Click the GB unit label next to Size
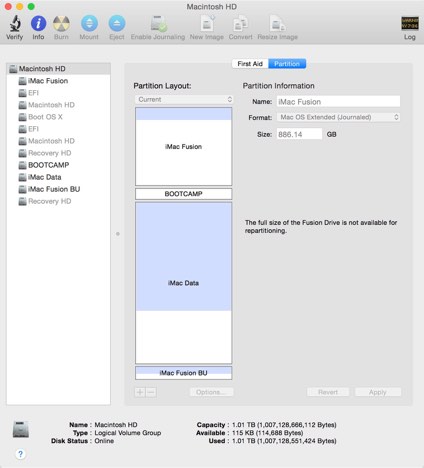 331,134
